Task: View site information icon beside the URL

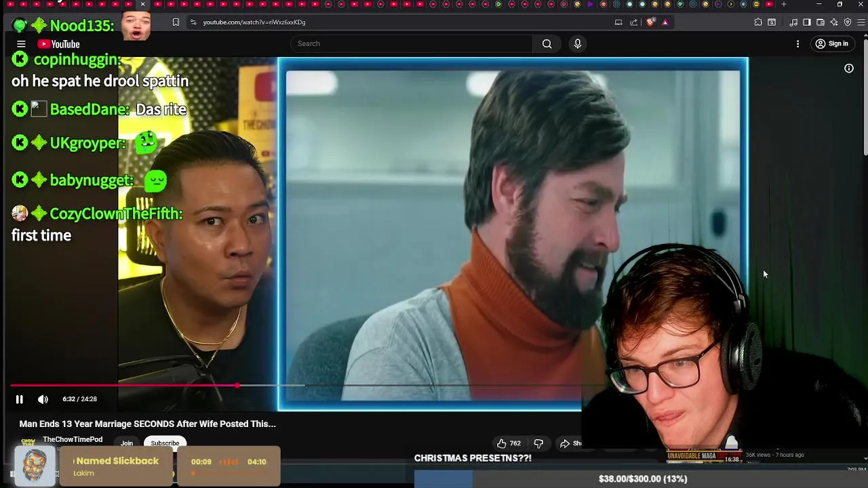Action: (x=193, y=22)
